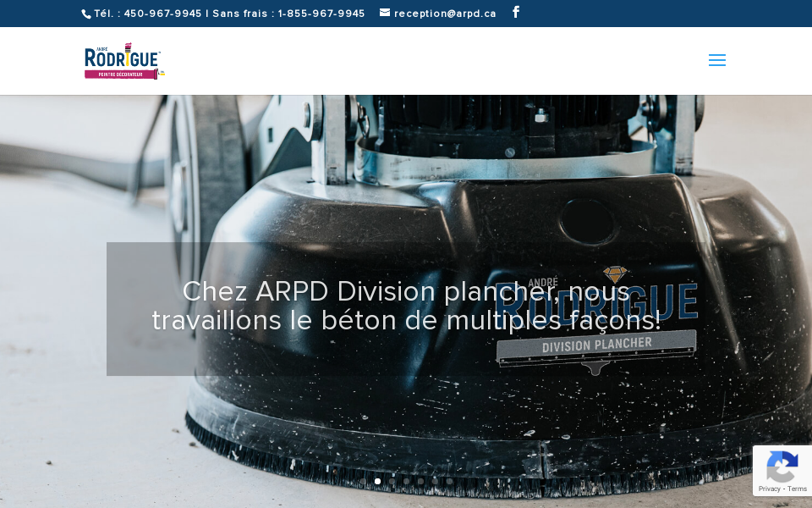
Task: Click the phone handset icon before Tél.
Action: pos(86,14)
